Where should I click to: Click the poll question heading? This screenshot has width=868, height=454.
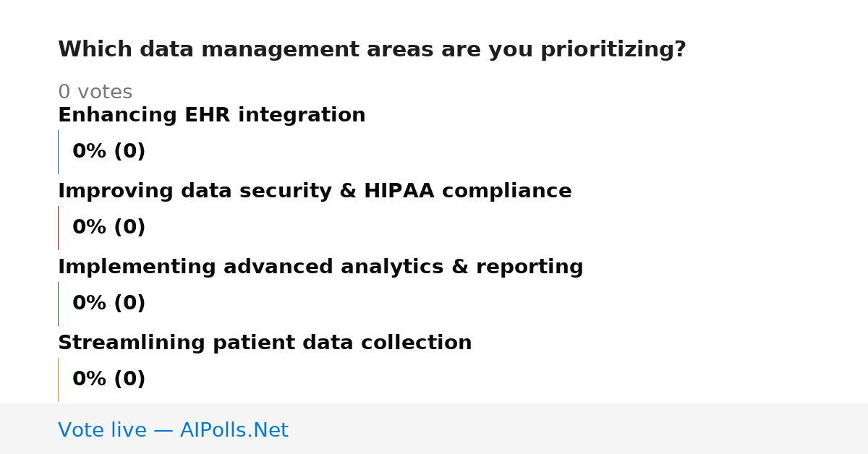point(372,50)
